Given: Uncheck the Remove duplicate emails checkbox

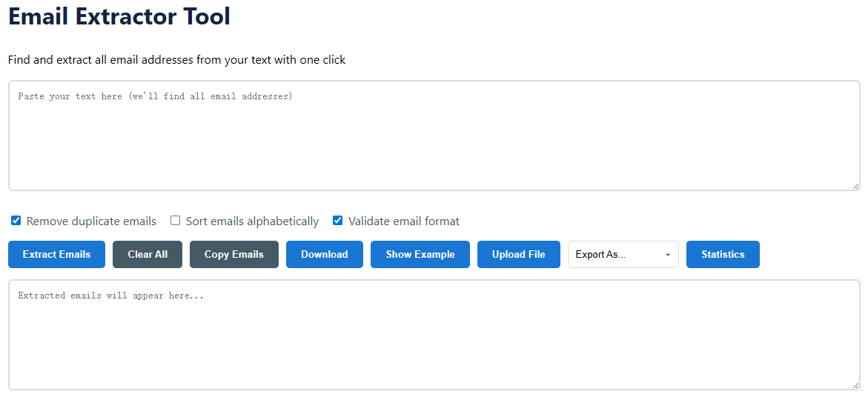Looking at the screenshot, I should tap(16, 221).
